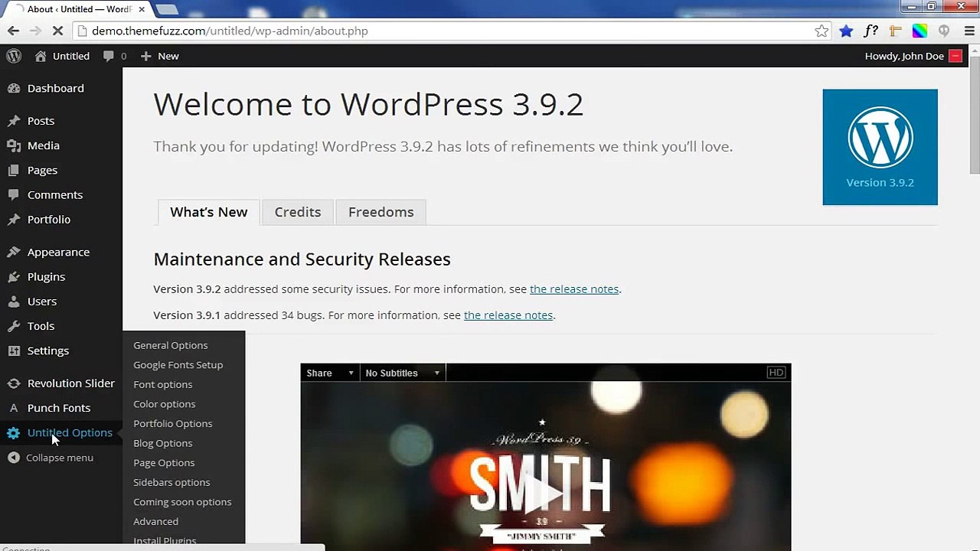Click the browser back arrow
The image size is (980, 551).
[13, 31]
